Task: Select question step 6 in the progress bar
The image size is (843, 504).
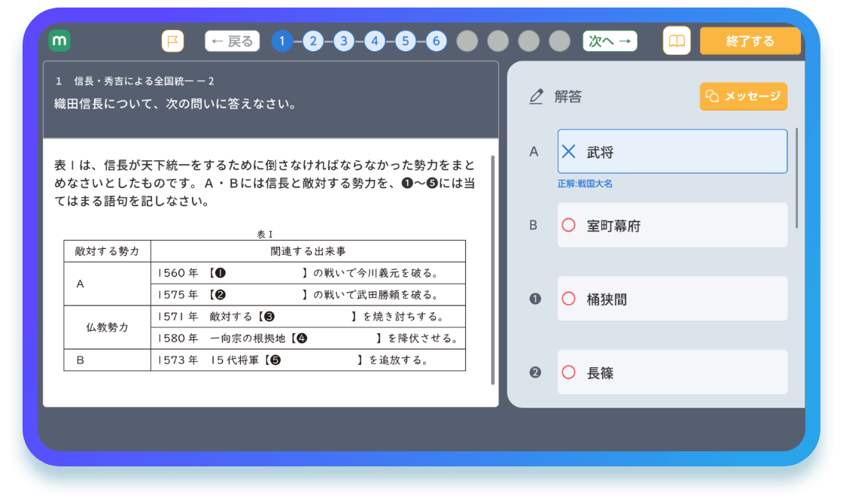Action: (x=436, y=41)
